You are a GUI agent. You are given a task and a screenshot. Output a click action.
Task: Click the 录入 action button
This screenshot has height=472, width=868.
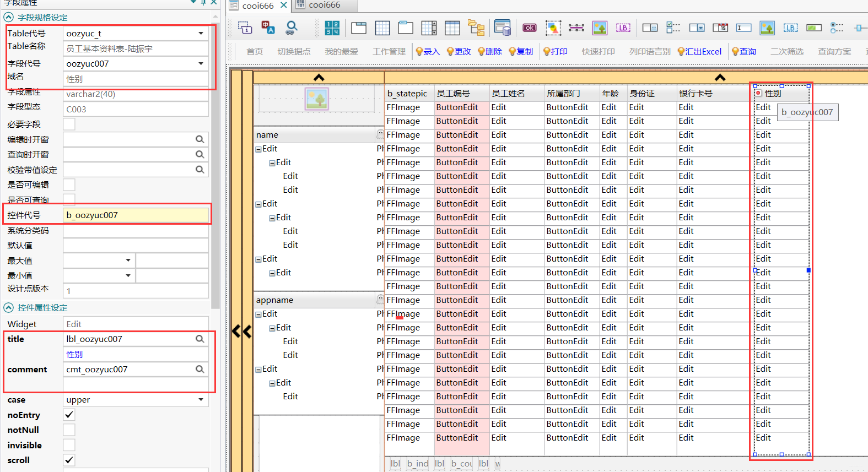pos(428,51)
